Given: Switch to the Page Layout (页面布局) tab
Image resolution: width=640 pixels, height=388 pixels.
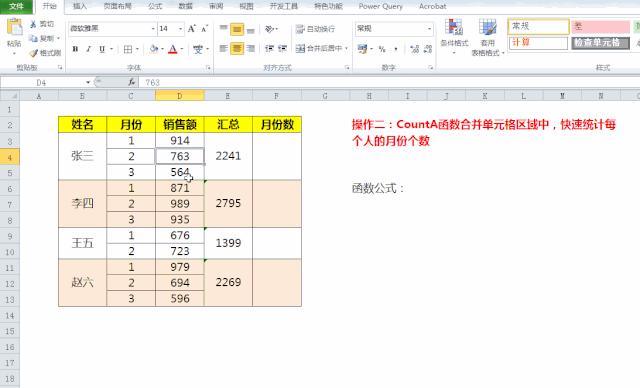Looking at the screenshot, I should point(118,7).
